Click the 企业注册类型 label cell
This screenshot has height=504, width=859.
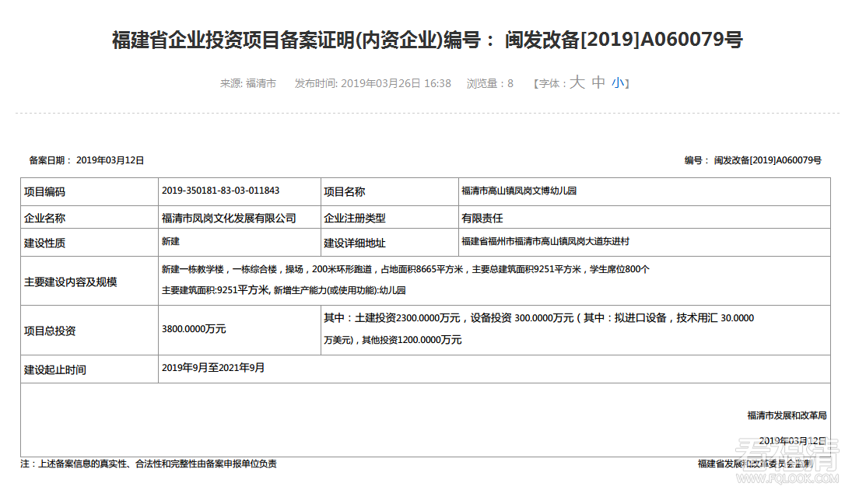(390, 218)
